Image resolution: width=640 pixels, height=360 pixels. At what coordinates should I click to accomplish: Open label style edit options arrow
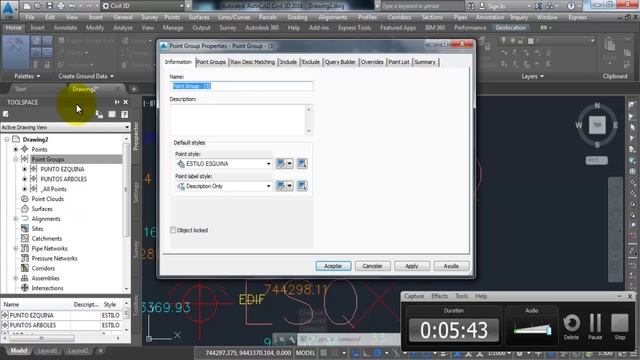point(289,186)
